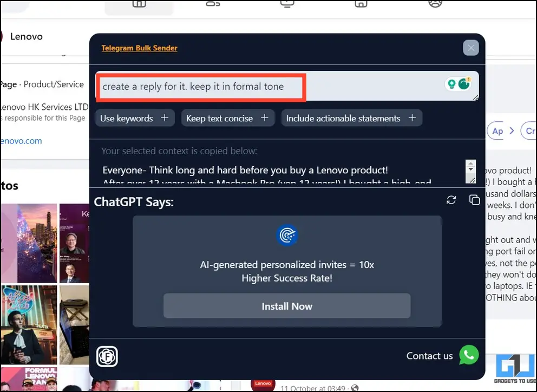This screenshot has height=392, width=537.
Task: Add the Include actionable statements chip
Action: tap(351, 118)
